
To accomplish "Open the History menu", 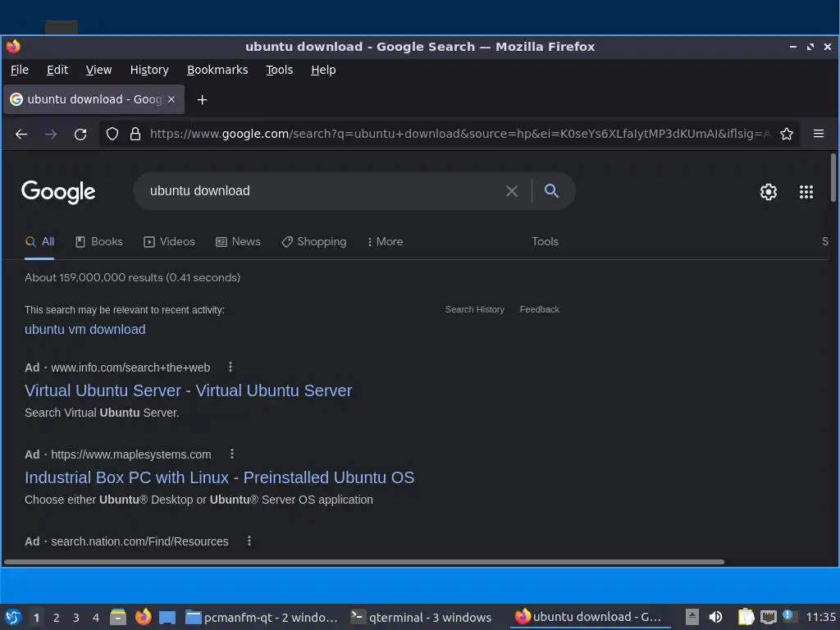I will 149,70.
